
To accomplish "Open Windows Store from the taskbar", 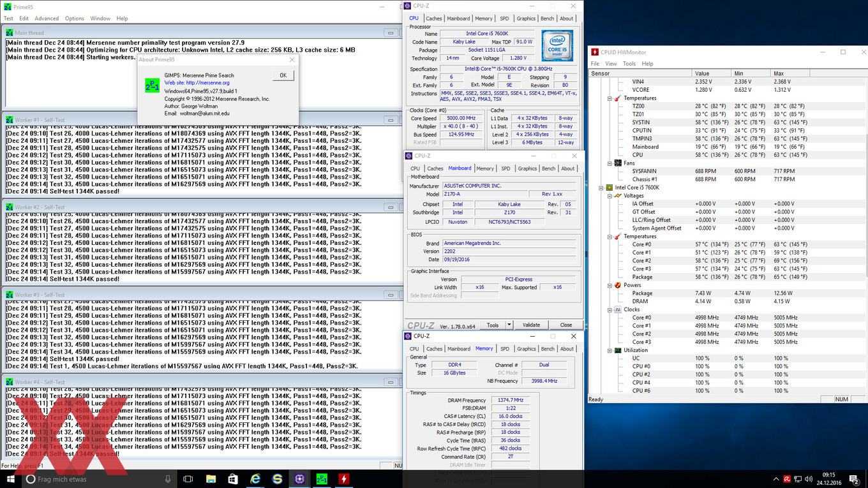I will point(233,479).
